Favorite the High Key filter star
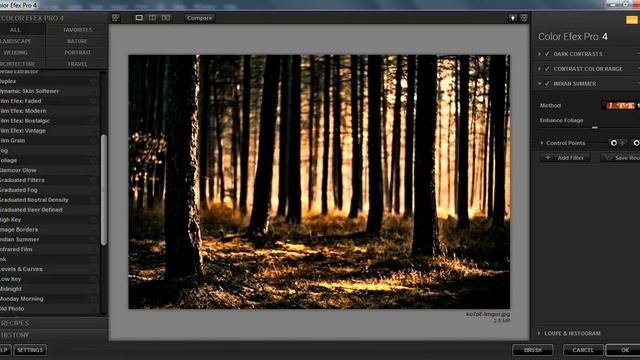Image resolution: width=640 pixels, height=360 pixels. 93,220
